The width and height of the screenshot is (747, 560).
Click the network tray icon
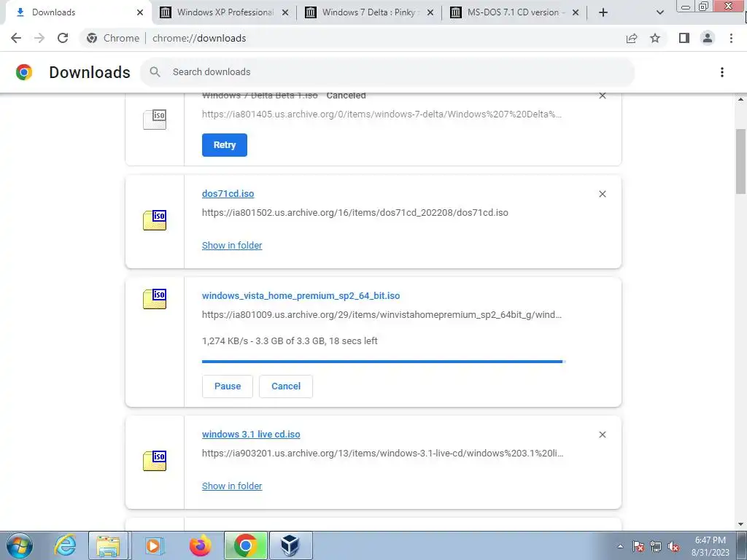(x=656, y=546)
